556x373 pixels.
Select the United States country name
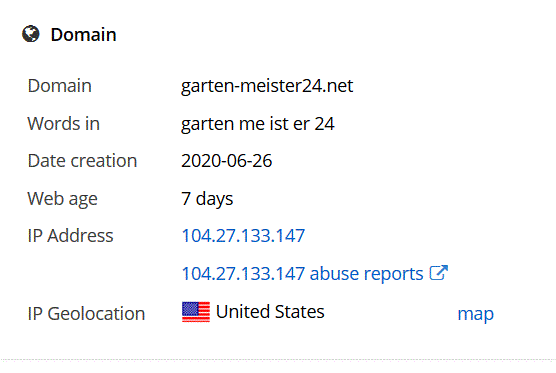coord(270,312)
